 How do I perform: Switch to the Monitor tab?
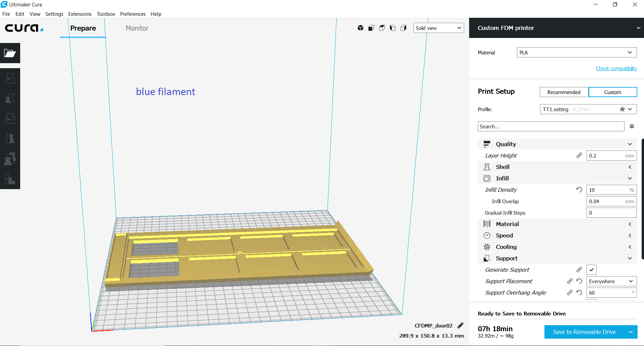(137, 28)
